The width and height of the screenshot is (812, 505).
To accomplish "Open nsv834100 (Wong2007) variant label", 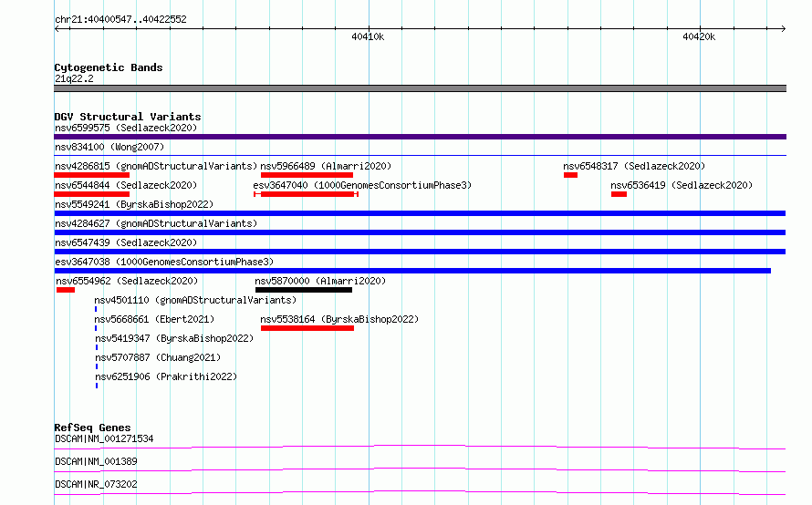I will 109,147.
